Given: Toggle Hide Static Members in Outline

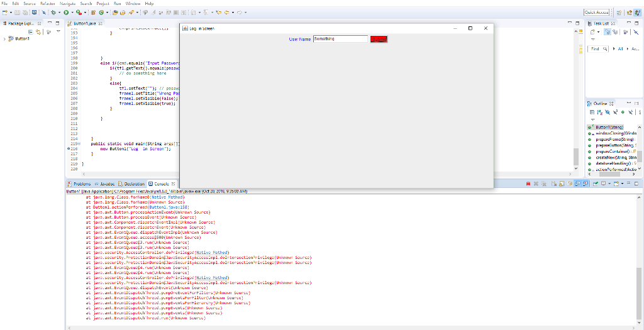Looking at the screenshot, I should [x=615, y=112].
